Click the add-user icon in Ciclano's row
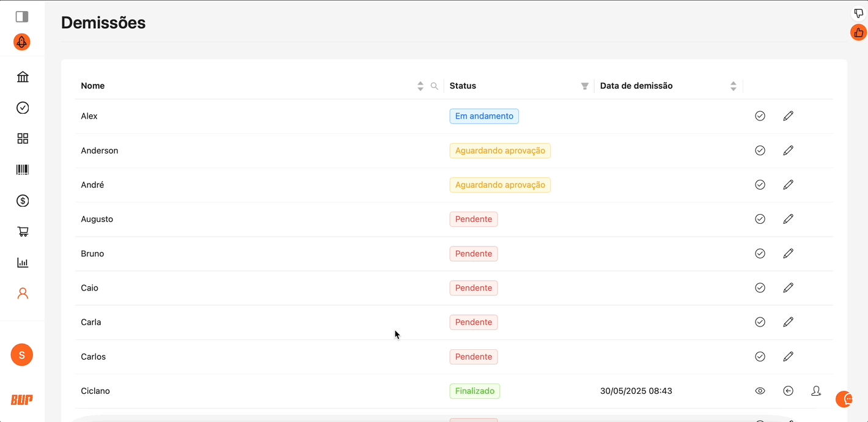868x422 pixels. point(816,391)
